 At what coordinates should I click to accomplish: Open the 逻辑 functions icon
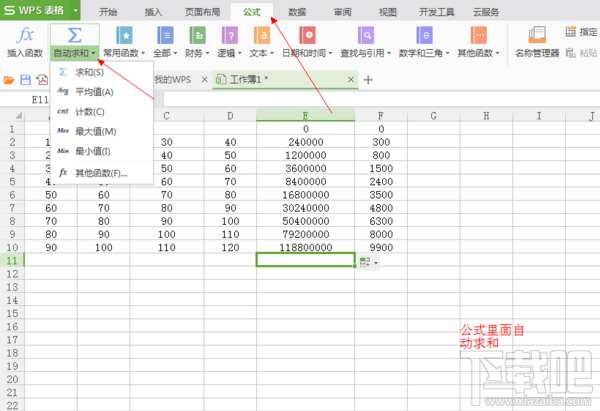click(x=230, y=35)
